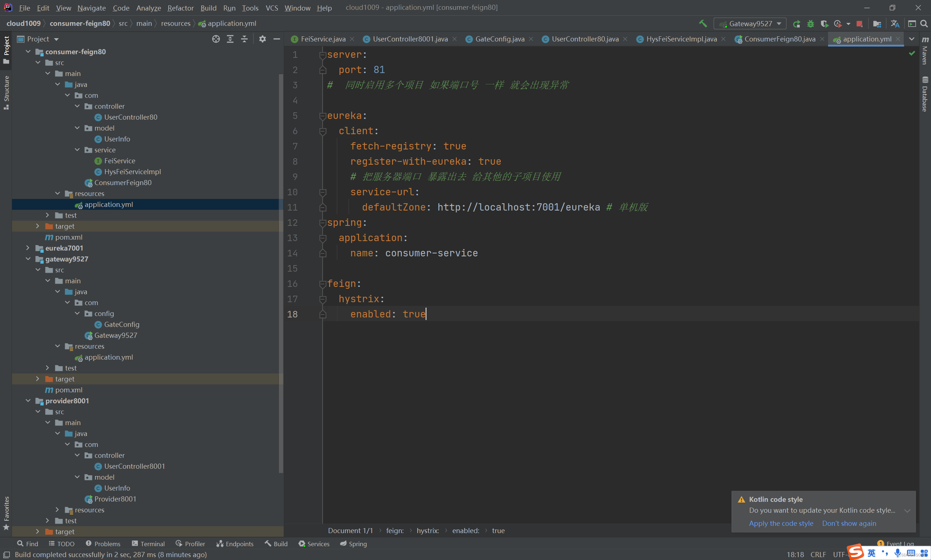Collapse the gateway9527 module
Image resolution: width=931 pixels, height=560 pixels.
point(28,259)
